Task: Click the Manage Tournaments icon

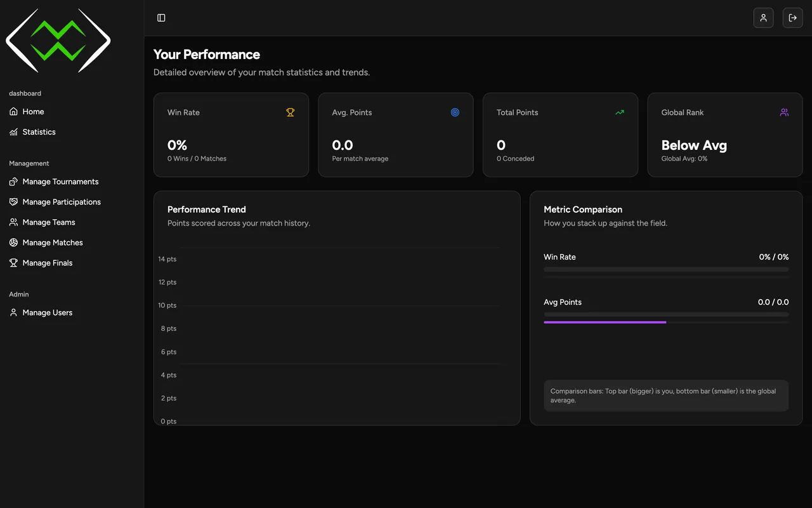Action: (x=13, y=182)
